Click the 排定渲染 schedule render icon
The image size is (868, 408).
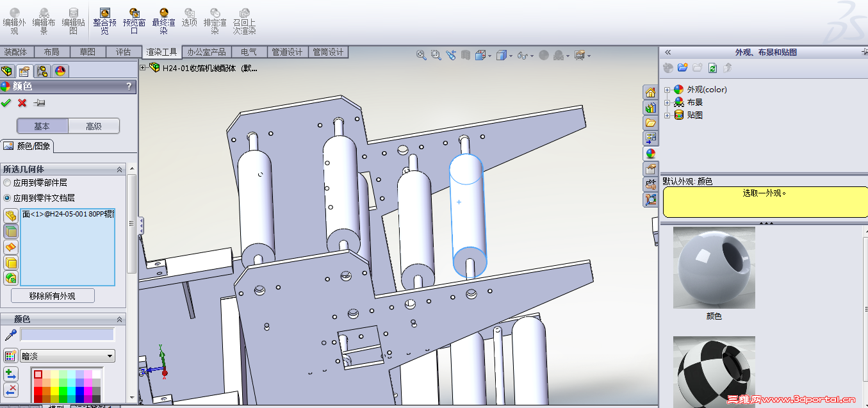(x=215, y=13)
